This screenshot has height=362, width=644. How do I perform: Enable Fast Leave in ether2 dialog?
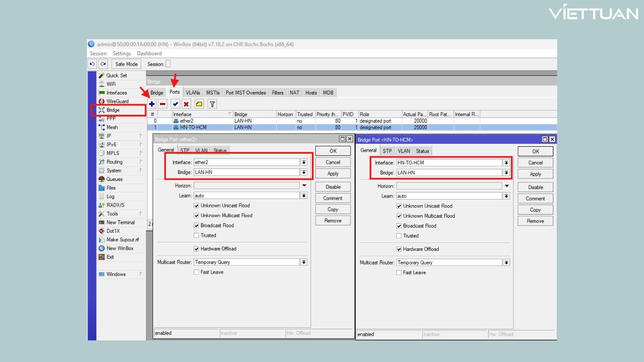click(x=197, y=273)
